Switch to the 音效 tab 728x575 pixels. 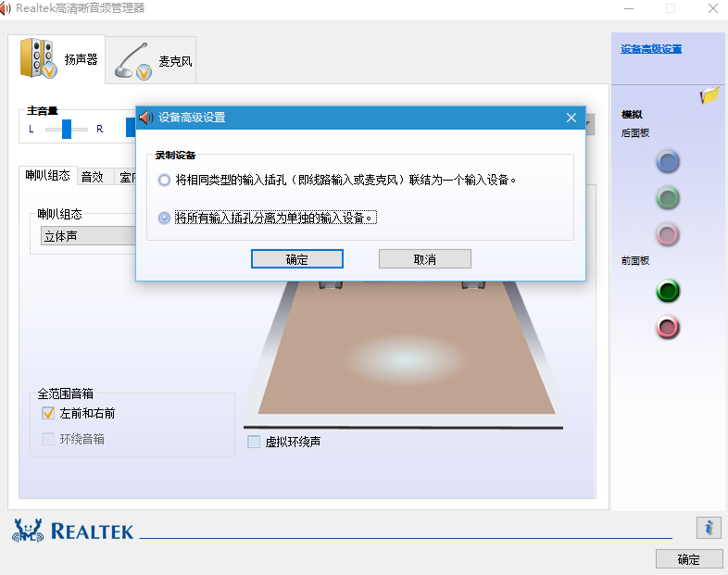click(93, 177)
